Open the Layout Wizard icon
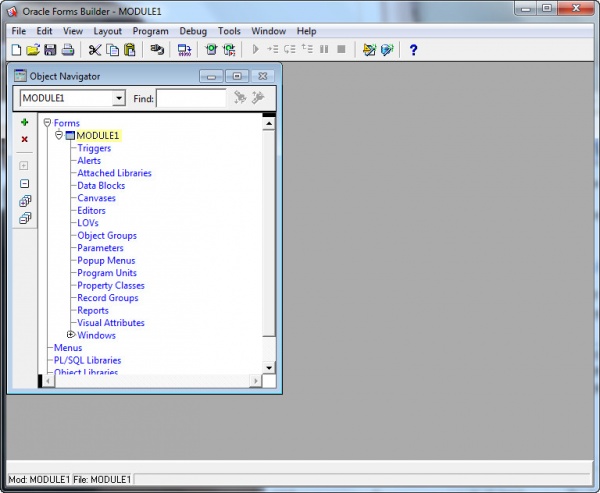Viewport: 600px width, 493px height. coord(387,50)
